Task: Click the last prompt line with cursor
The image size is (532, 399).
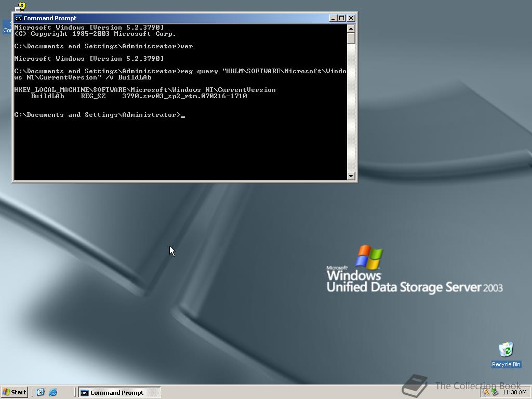Action: tap(99, 115)
